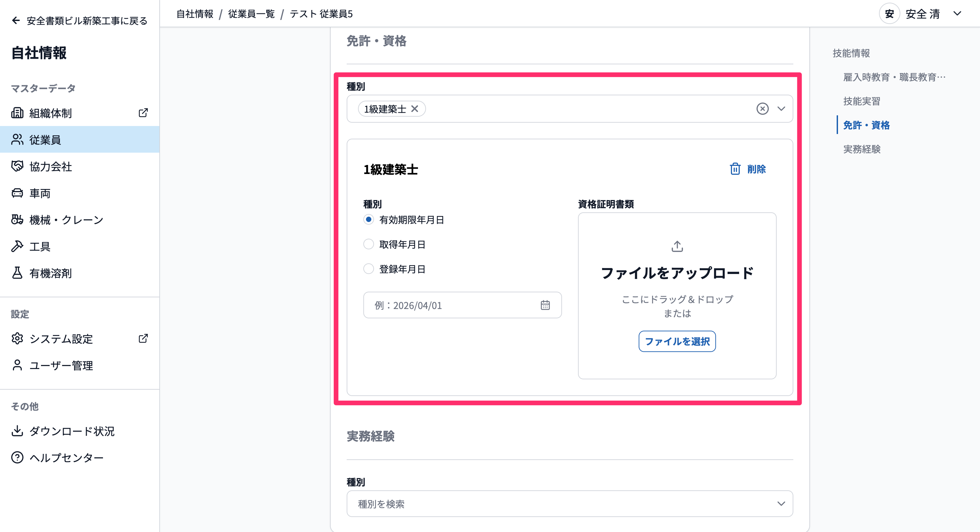Click the ダウンロード状況 download icon

[17, 431]
